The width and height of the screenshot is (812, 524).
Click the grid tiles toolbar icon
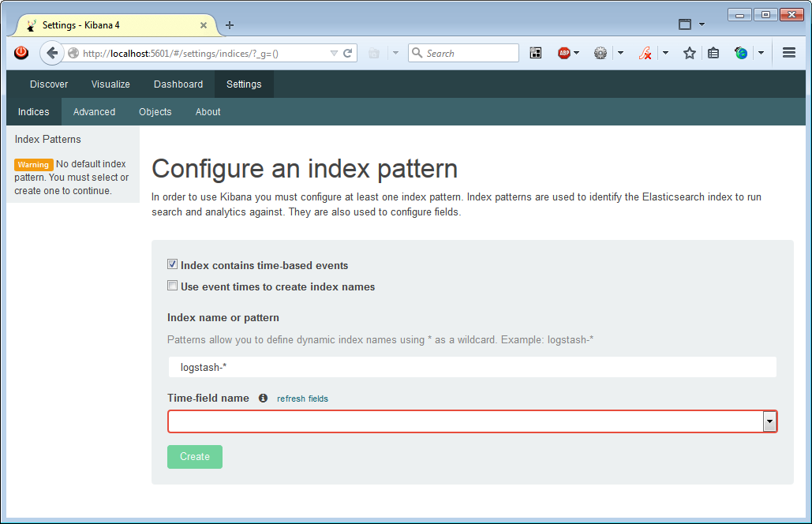pos(536,53)
